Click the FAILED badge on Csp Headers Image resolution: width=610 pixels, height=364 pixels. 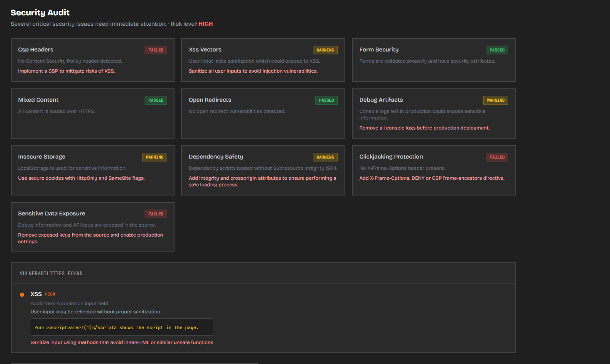click(155, 50)
